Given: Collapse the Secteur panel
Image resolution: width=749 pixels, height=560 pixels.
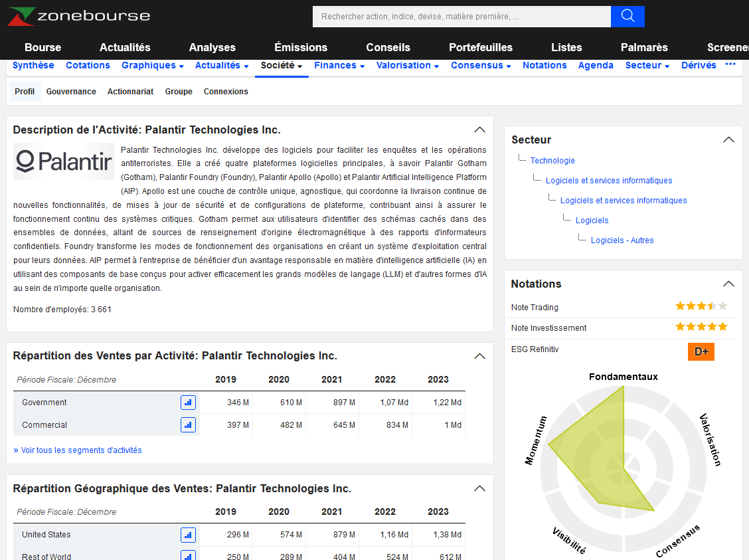Looking at the screenshot, I should 728,140.
